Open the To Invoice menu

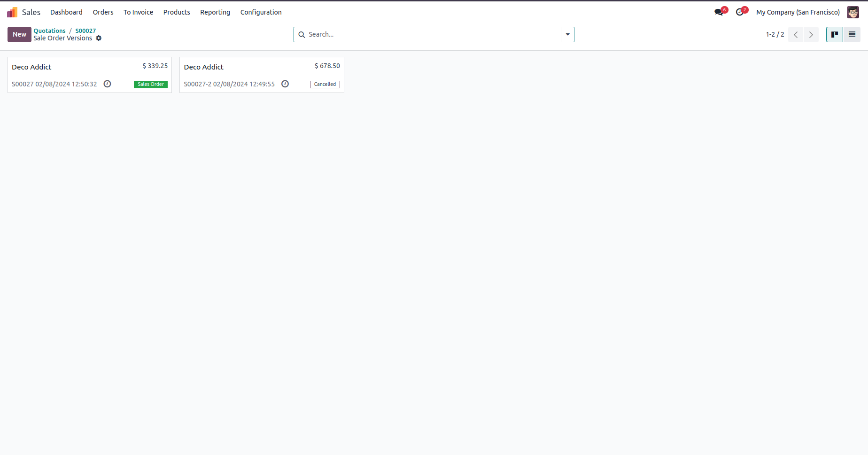[x=138, y=12]
